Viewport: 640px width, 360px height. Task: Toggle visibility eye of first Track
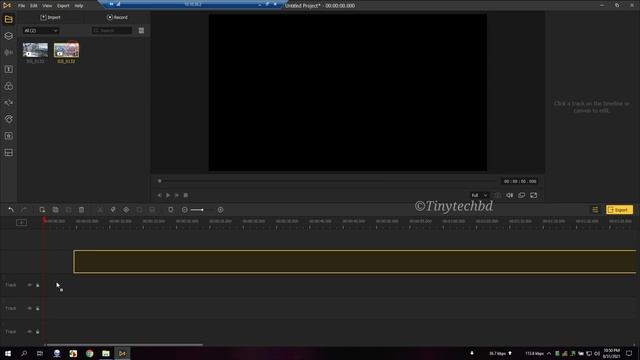click(30, 285)
